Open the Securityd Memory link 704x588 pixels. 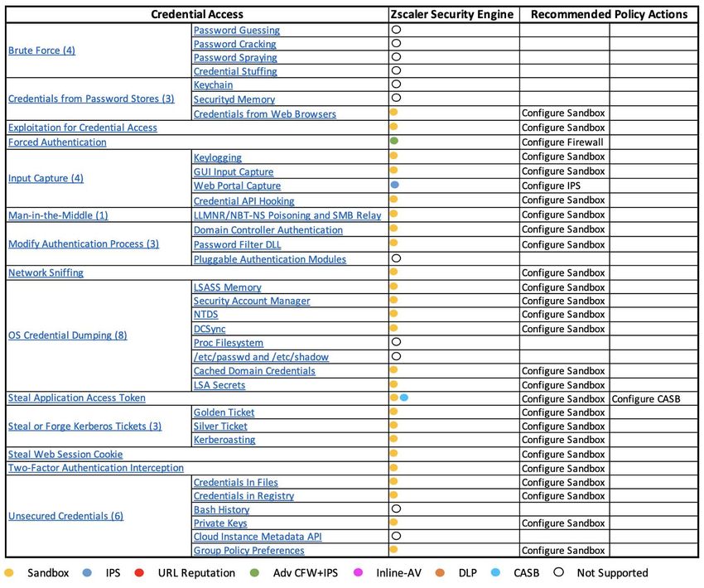click(x=234, y=99)
